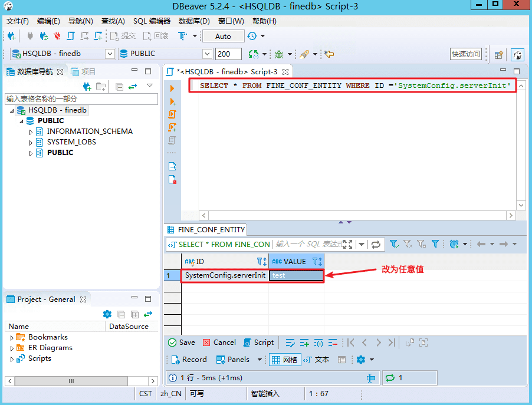This screenshot has width=532, height=405.
Task: Toggle Auto commit mode button
Action: pos(224,37)
